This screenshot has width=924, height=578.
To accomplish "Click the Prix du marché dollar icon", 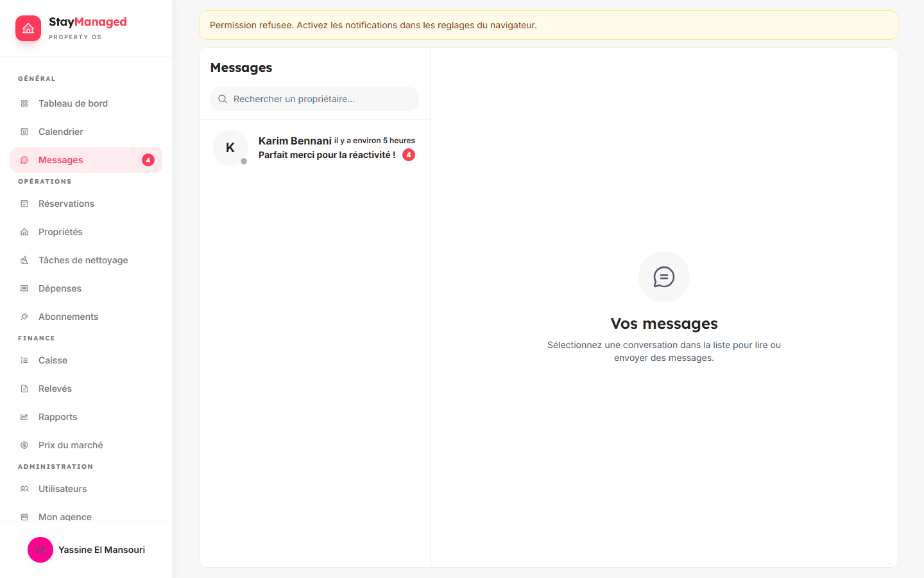I will (24, 445).
